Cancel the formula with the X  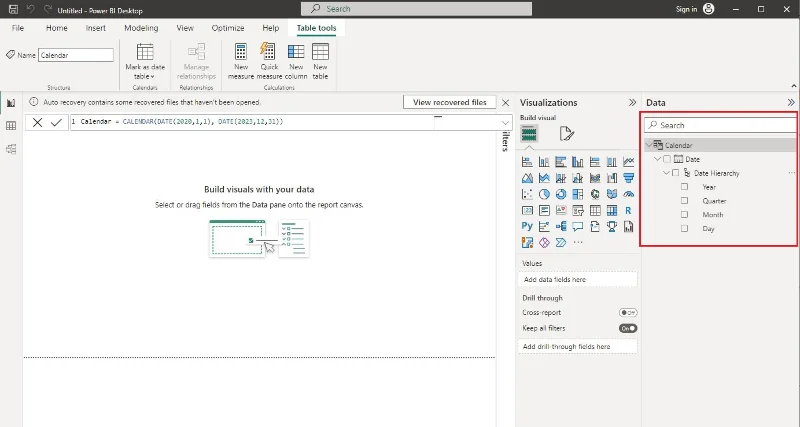pyautogui.click(x=37, y=122)
